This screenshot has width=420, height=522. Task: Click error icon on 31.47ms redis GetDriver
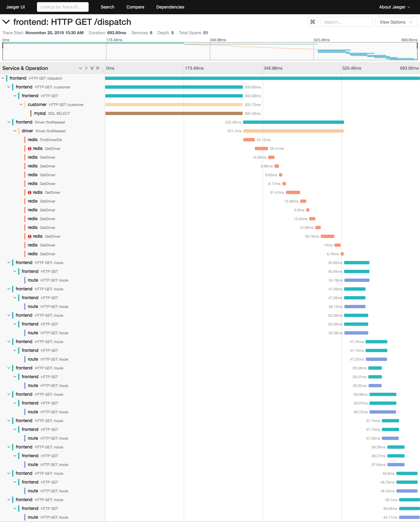[30, 192]
